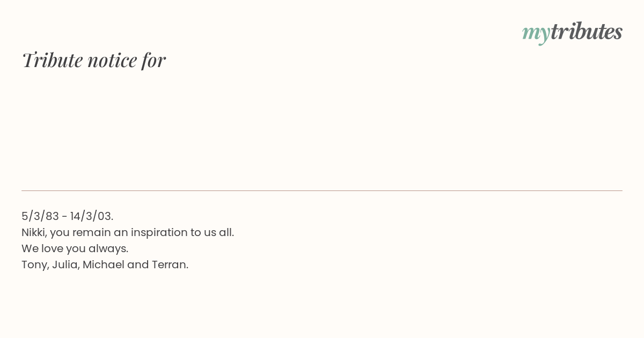Screen dimensions: 644x338
Task: Click the word "notice" in heading
Action: tap(112, 61)
